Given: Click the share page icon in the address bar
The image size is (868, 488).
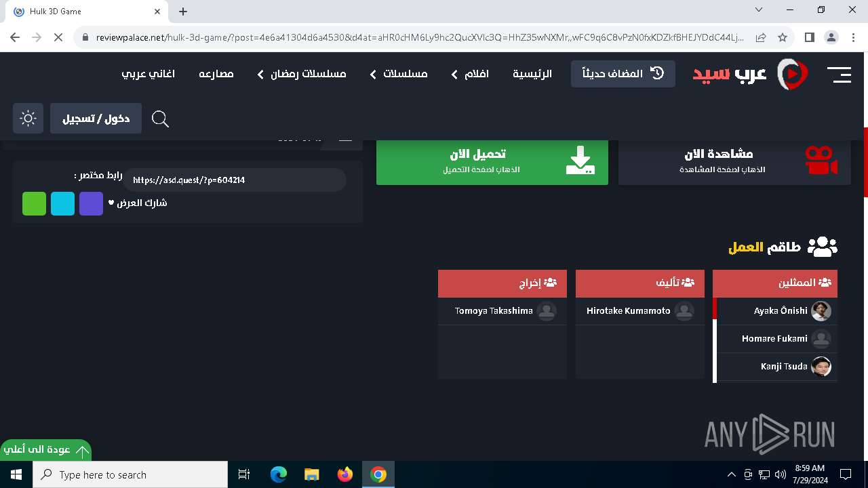Looking at the screenshot, I should (x=761, y=37).
